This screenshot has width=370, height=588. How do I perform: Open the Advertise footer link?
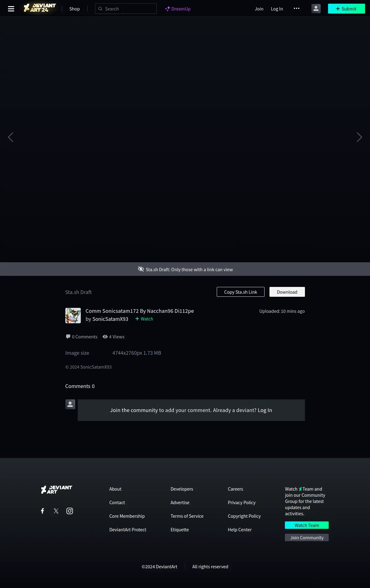click(180, 503)
